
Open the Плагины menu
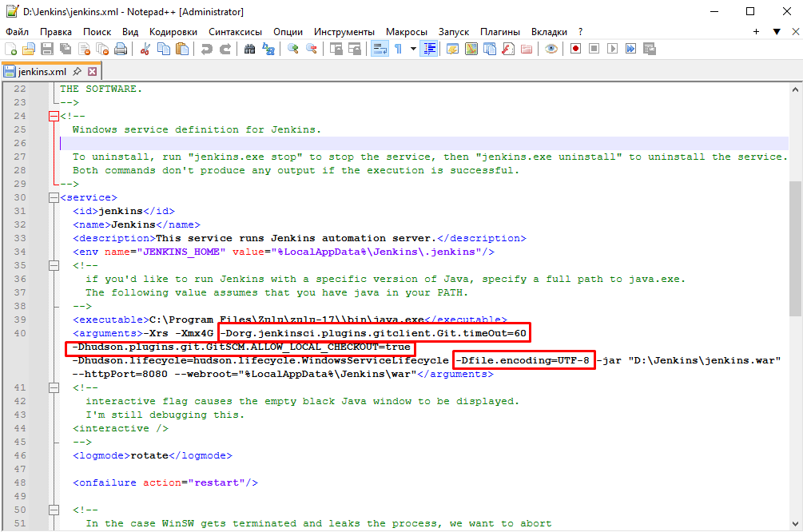[500, 31]
